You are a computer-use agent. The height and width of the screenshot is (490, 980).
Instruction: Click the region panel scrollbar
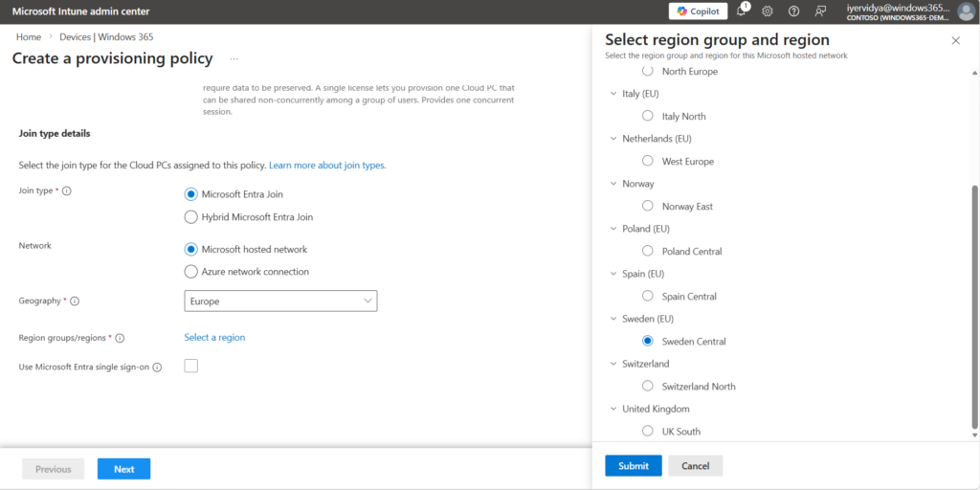click(975, 306)
